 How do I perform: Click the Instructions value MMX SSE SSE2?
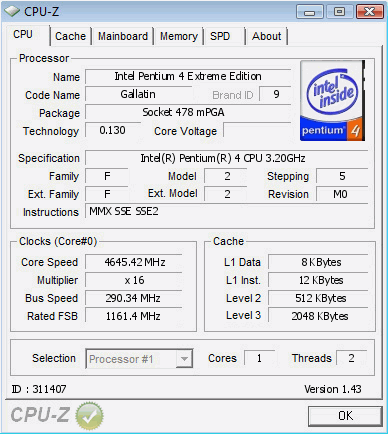point(227,212)
